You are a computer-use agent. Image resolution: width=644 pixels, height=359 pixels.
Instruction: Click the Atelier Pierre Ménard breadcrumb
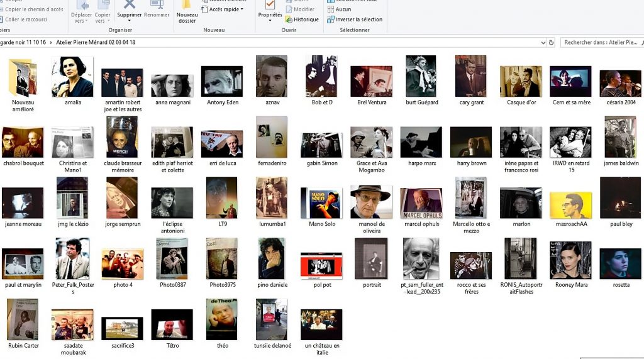tap(96, 43)
